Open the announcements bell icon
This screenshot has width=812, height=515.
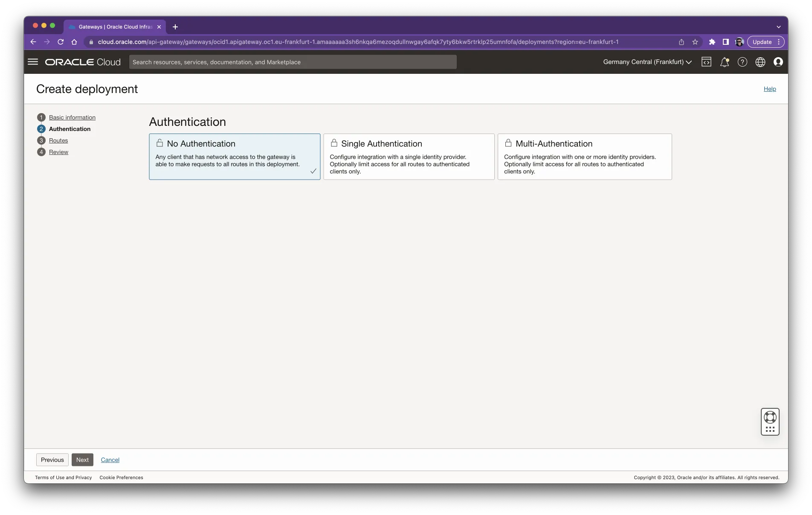pyautogui.click(x=725, y=62)
